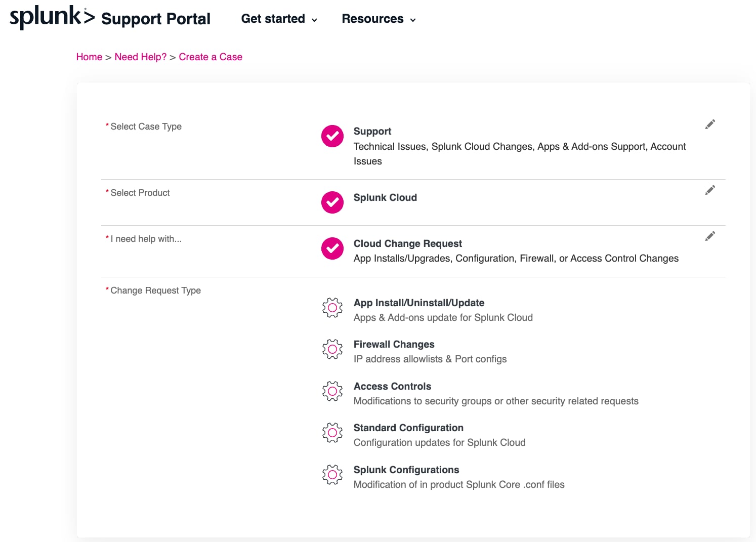Click the Cloud Change Request heading
The height and width of the screenshot is (542, 756).
408,243
